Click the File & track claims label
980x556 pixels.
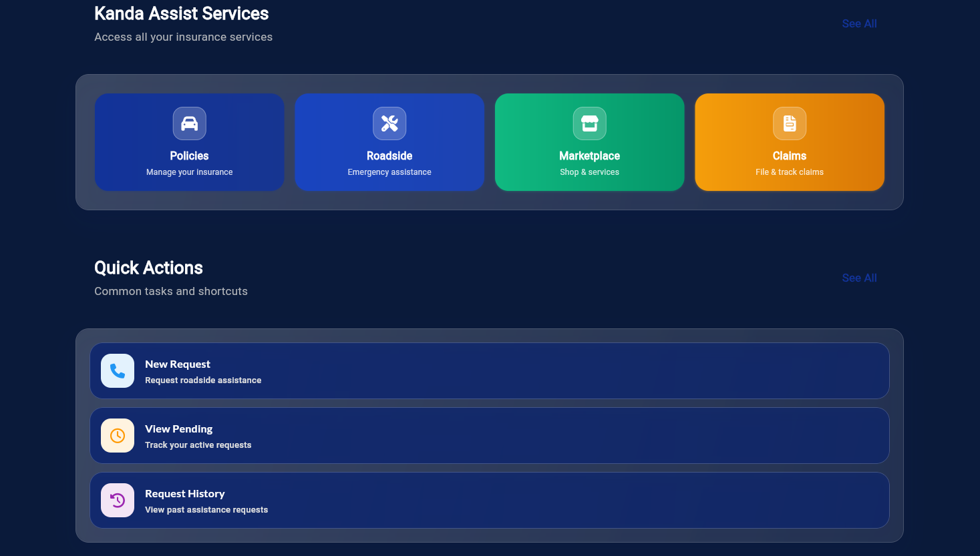789,172
